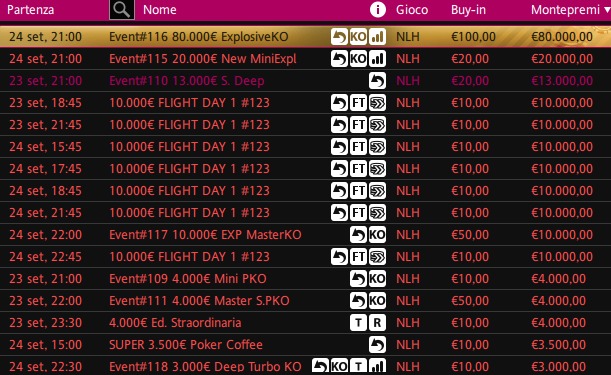The width and height of the screenshot is (611, 375).
Task: Select 4.000€ Ed. Straordinaria tournament
Action: click(x=306, y=323)
